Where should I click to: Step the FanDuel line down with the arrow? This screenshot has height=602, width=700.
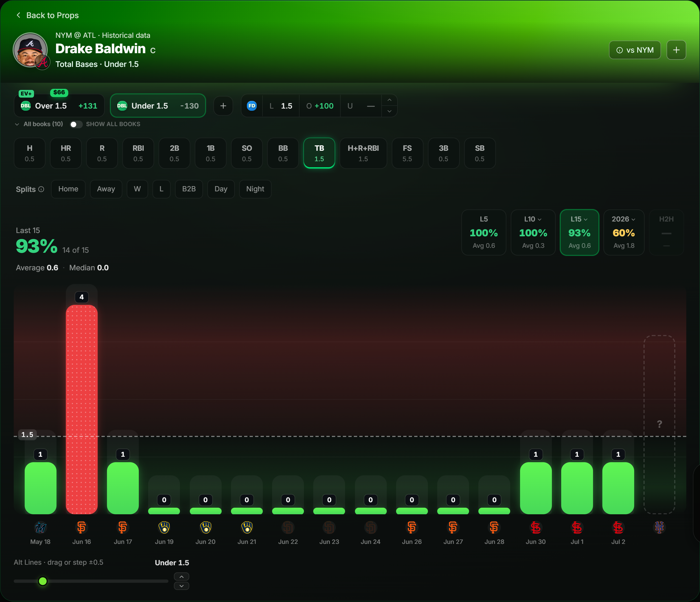tap(389, 111)
